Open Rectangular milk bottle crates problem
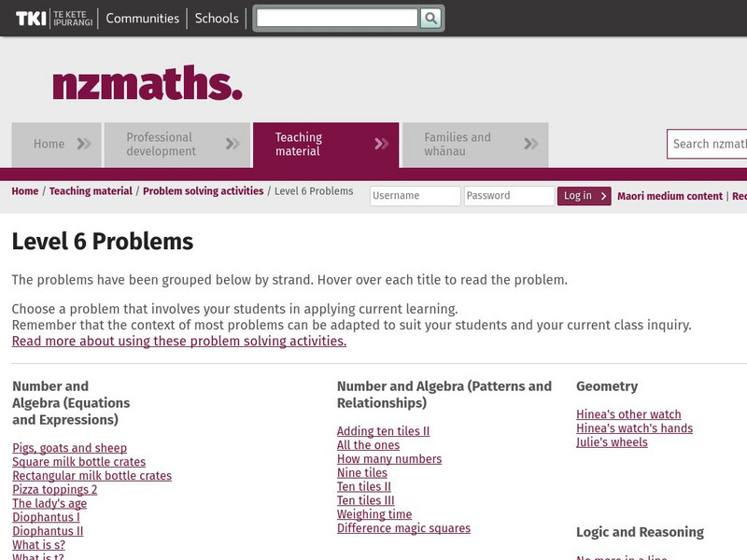747x560 pixels. (92, 476)
